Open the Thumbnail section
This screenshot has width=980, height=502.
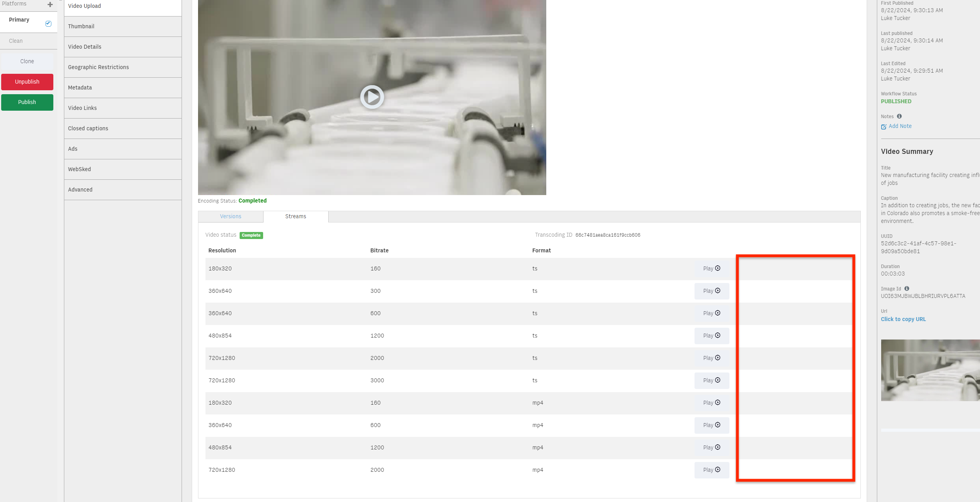(x=123, y=26)
